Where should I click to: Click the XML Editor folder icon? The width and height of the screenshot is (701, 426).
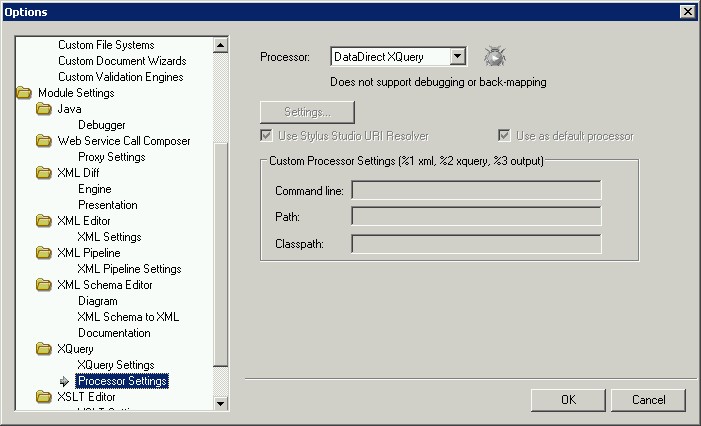pyautogui.click(x=43, y=221)
